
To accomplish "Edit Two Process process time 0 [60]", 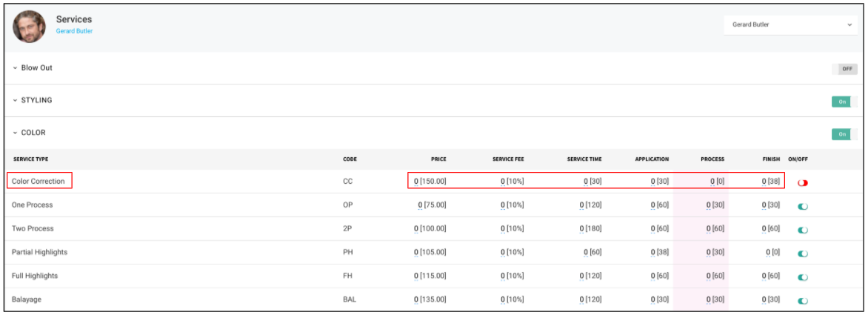I will pyautogui.click(x=715, y=228).
